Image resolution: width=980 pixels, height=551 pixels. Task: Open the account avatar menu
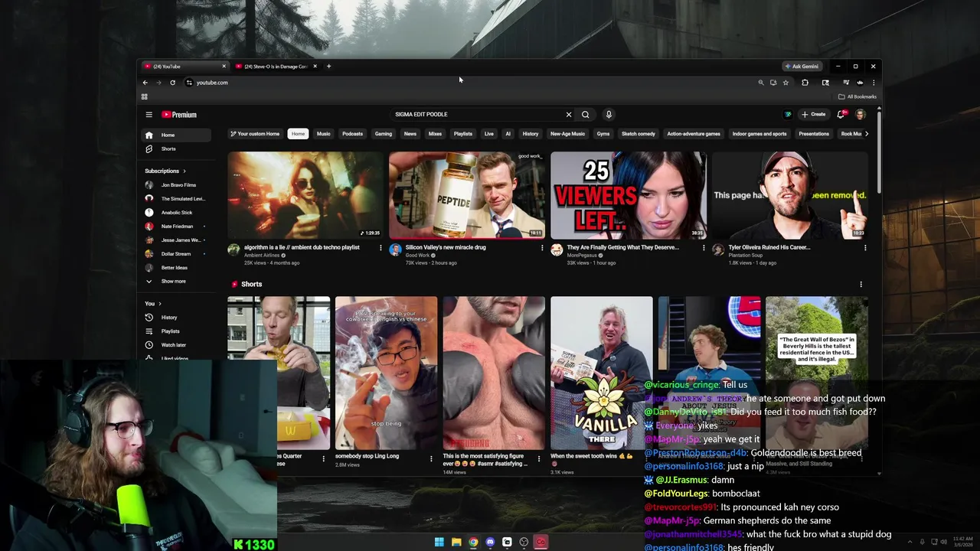coord(861,115)
